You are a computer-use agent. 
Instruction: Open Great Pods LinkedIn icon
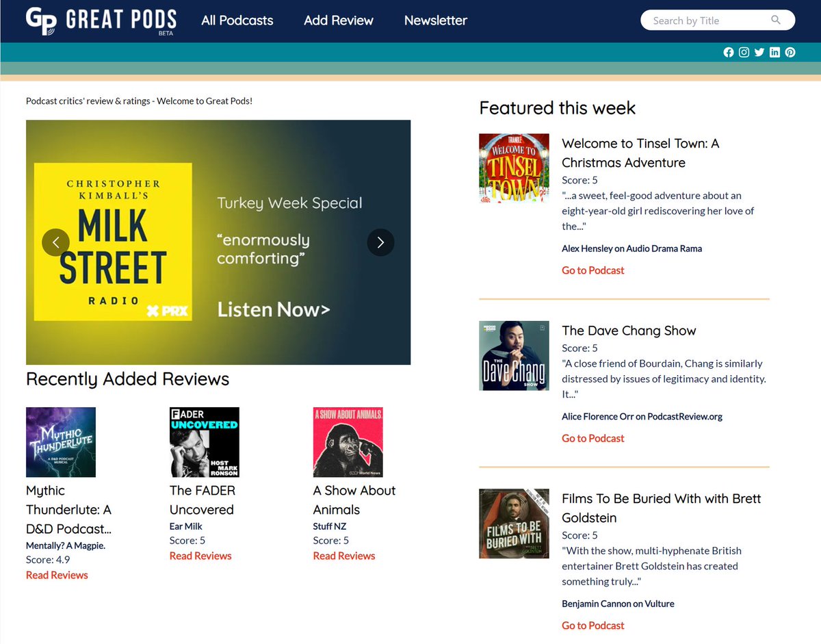(x=774, y=53)
